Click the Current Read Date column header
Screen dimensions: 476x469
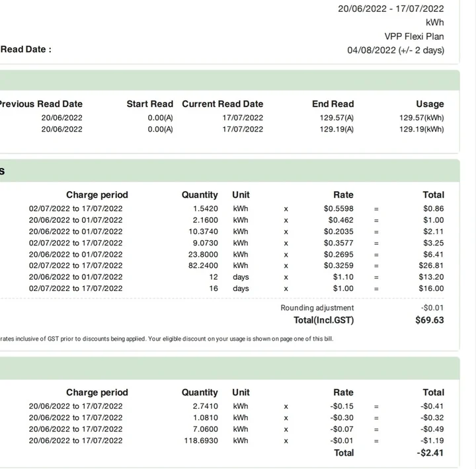[222, 104]
